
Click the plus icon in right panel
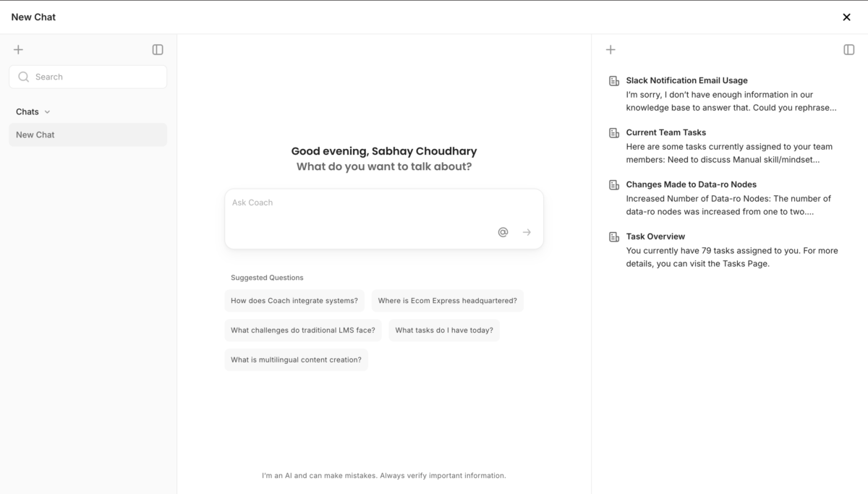click(610, 50)
